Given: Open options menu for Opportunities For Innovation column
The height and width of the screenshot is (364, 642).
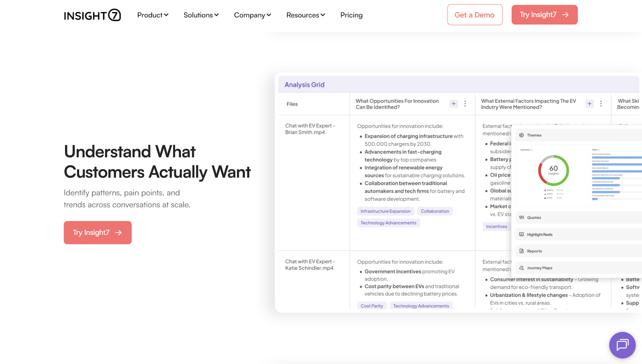Looking at the screenshot, I should coord(465,104).
